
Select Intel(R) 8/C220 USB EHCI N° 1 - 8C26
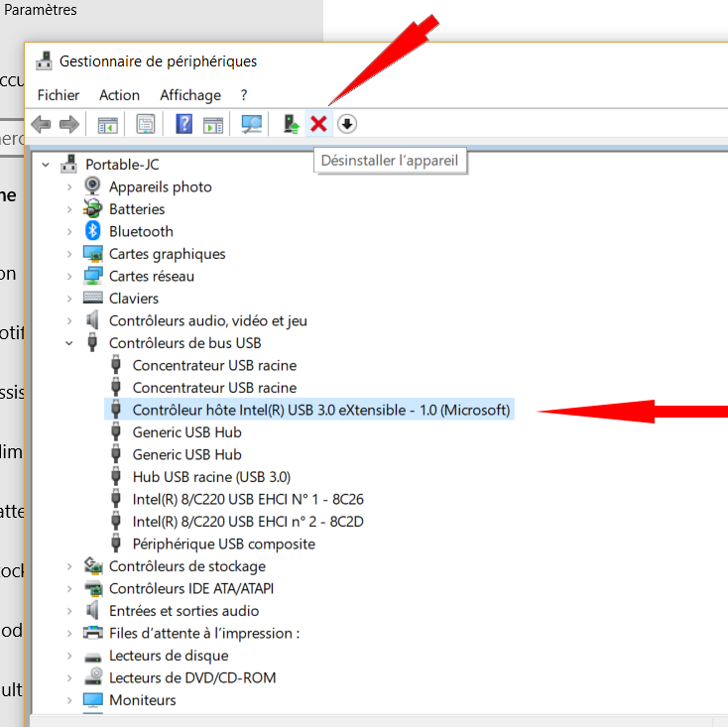(248, 499)
